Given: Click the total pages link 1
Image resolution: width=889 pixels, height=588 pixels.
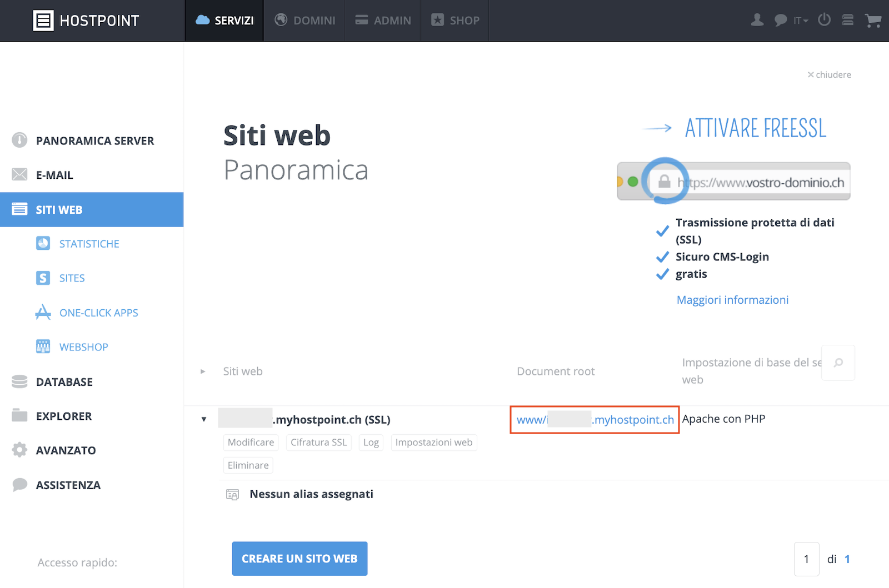Looking at the screenshot, I should [x=847, y=559].
